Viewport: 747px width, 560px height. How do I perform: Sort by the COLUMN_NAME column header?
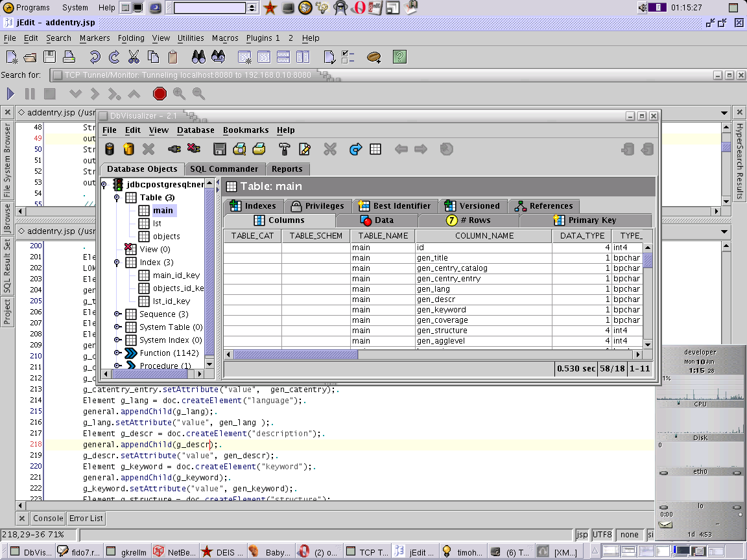click(484, 236)
